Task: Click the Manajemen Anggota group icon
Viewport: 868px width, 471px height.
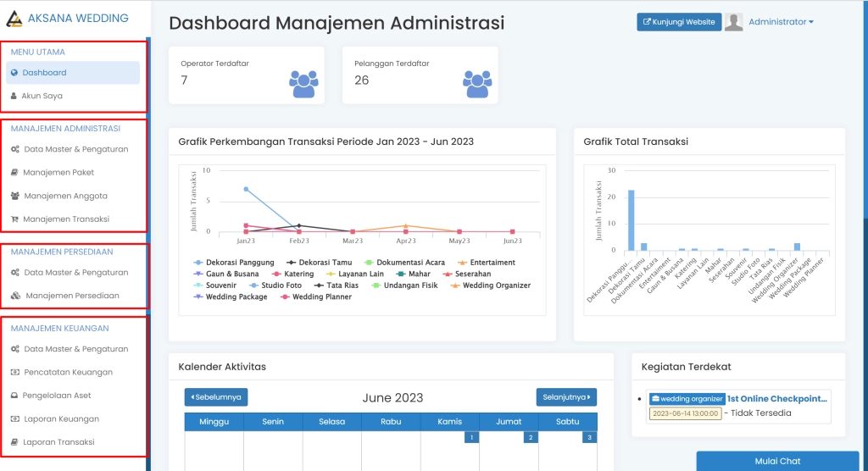Action: click(x=15, y=196)
